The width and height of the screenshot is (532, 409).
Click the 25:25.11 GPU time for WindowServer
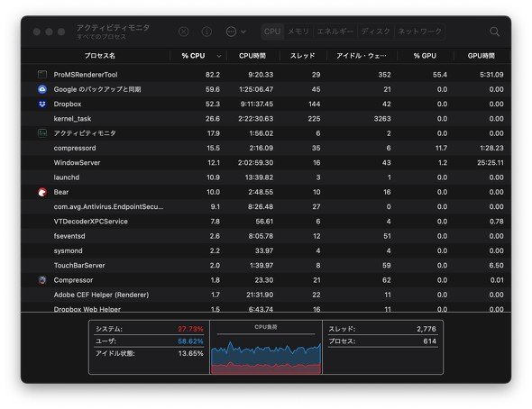pos(491,163)
